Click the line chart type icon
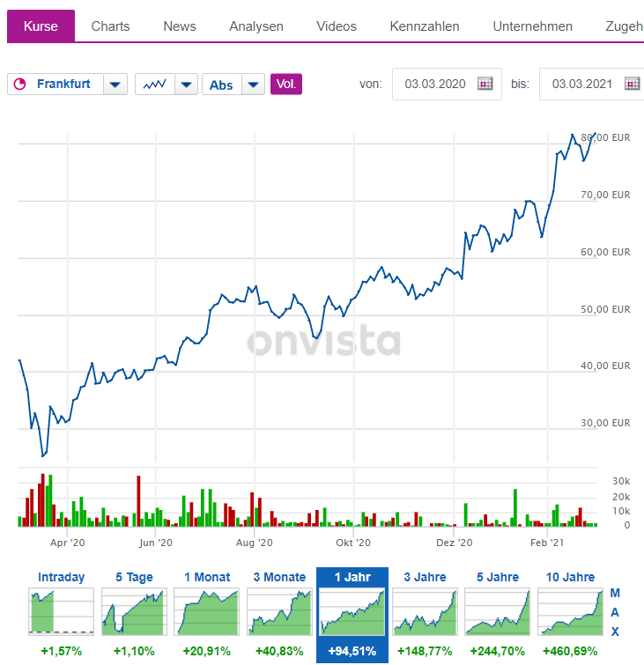 155,85
